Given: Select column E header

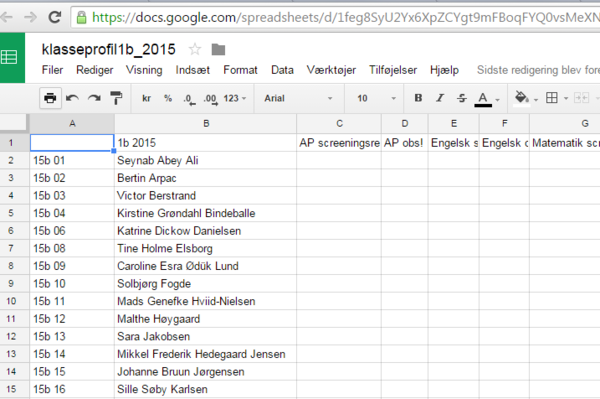Looking at the screenshot, I should [453, 124].
